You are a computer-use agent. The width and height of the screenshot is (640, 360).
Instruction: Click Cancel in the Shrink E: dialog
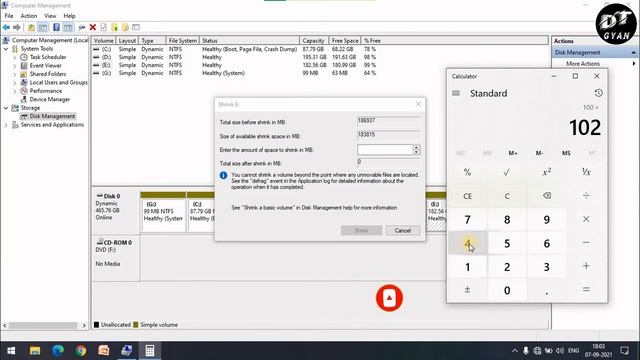click(x=403, y=231)
